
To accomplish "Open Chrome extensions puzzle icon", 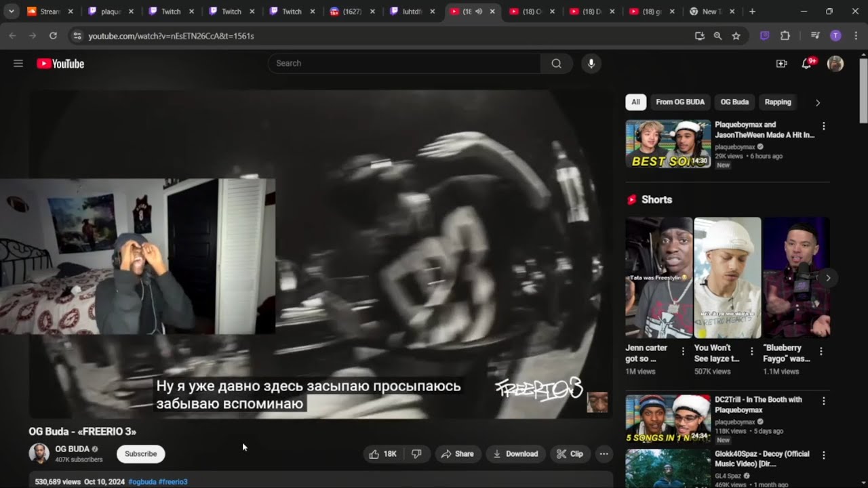I will (x=785, y=36).
